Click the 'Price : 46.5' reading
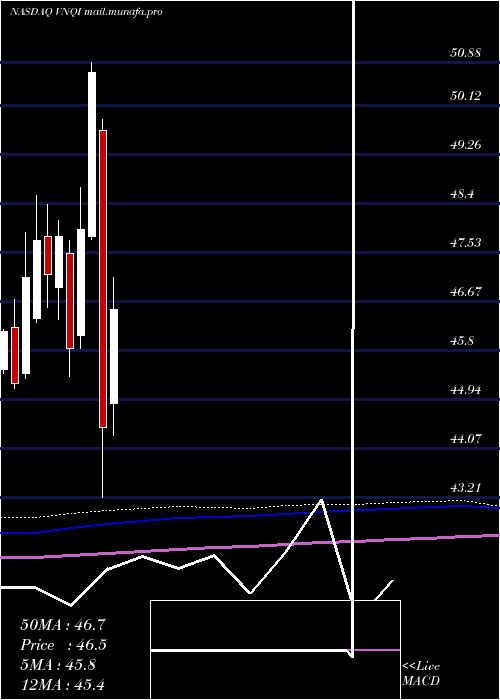500x700 pixels. click(x=64, y=645)
